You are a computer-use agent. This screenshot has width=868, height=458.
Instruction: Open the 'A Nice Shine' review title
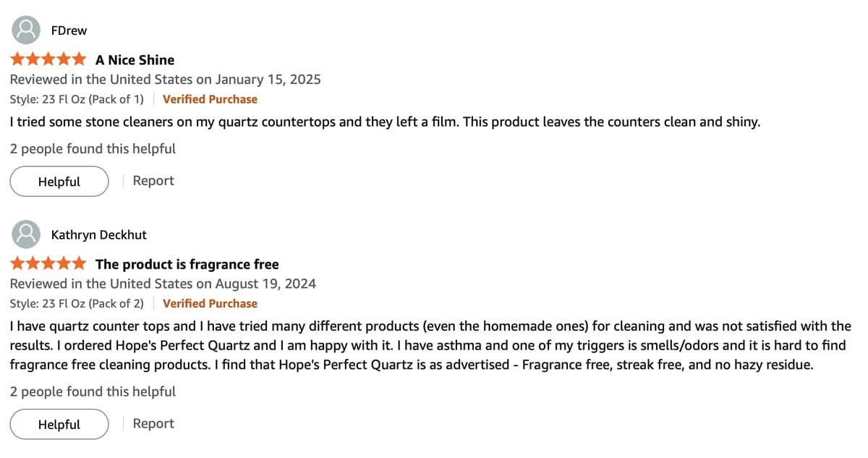coord(135,60)
